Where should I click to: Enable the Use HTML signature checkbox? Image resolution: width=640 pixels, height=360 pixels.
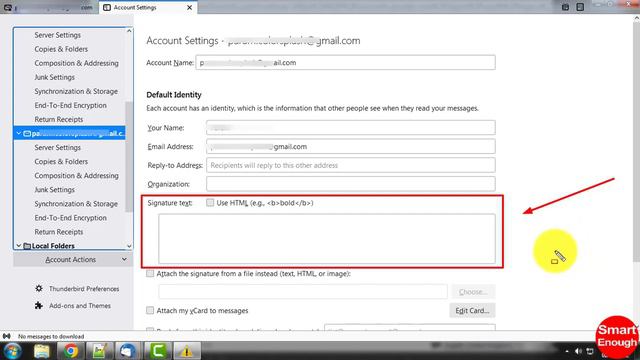210,202
